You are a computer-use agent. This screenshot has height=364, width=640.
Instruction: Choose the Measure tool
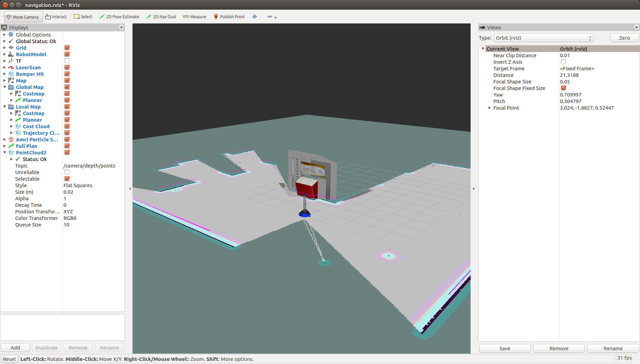click(195, 17)
